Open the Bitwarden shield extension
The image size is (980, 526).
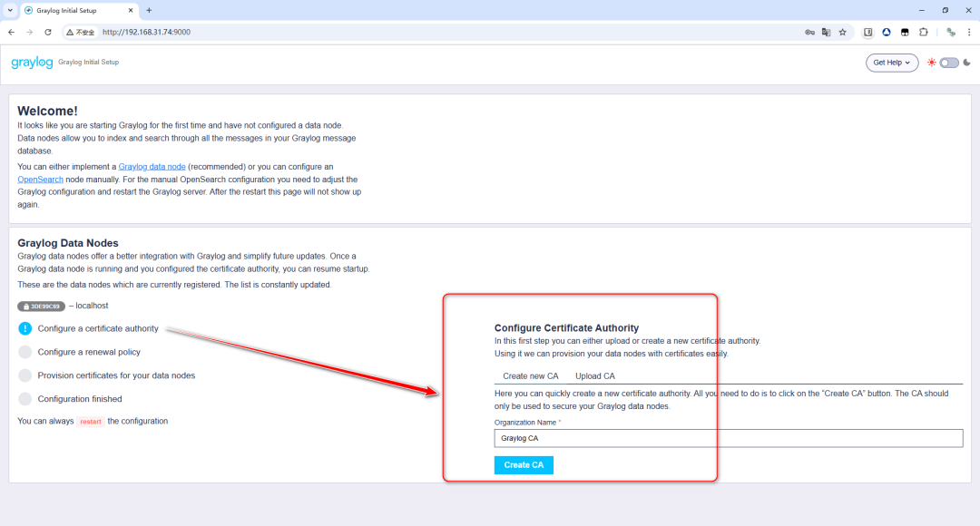(868, 32)
